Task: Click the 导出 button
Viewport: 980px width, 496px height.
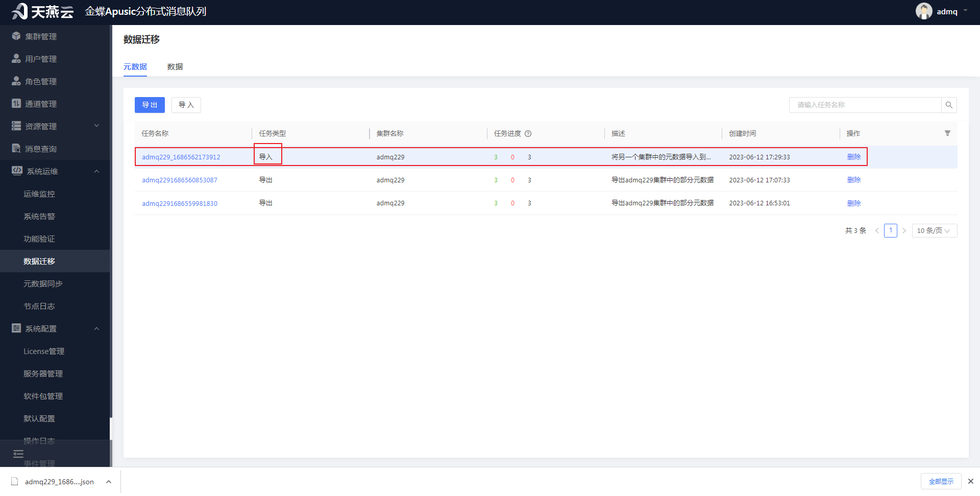Action: pyautogui.click(x=150, y=105)
